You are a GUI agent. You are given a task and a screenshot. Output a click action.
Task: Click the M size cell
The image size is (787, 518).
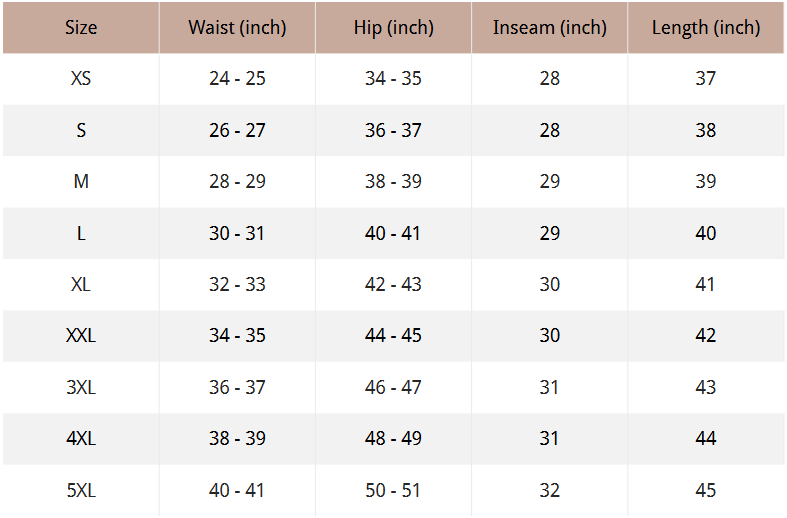81,181
